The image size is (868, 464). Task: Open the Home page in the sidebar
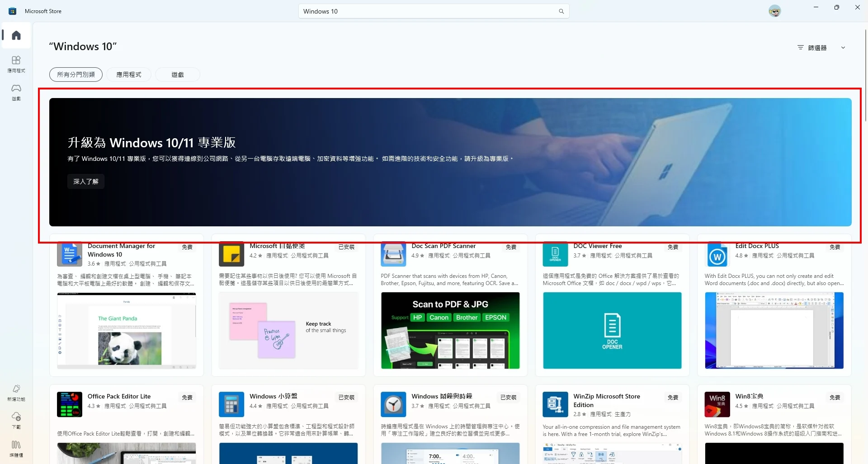coord(16,35)
